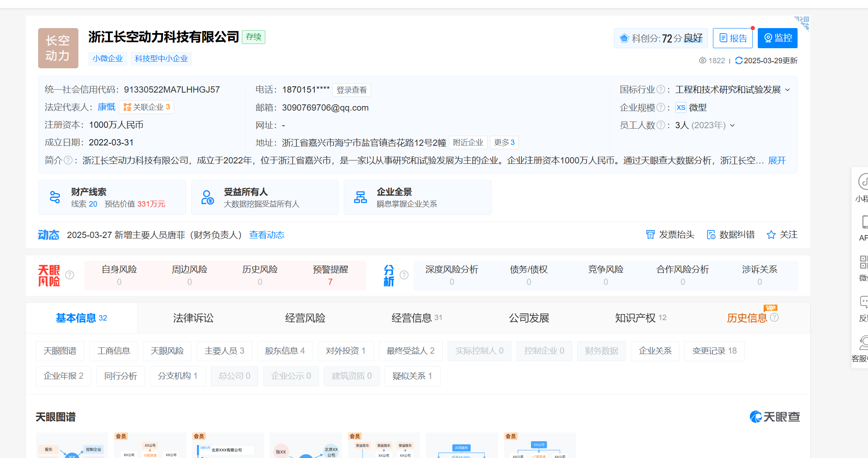Screen dimensions: 868x458
Task: Switch to the 经营风险 tab
Action: click(305, 318)
